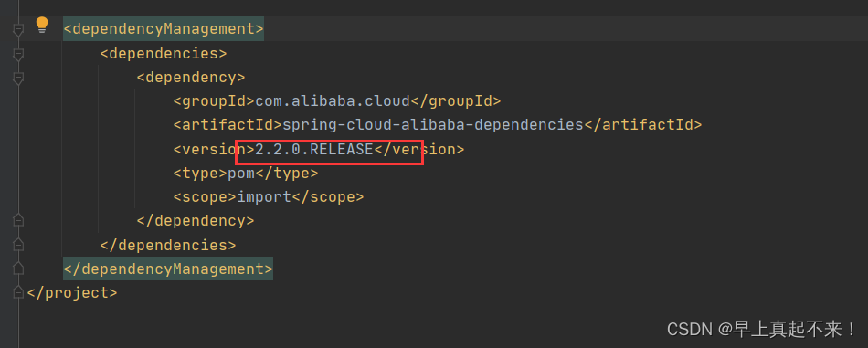Viewport: 868px width, 348px height.
Task: Click the closing </dependencyManagement> tag text
Action: point(168,269)
